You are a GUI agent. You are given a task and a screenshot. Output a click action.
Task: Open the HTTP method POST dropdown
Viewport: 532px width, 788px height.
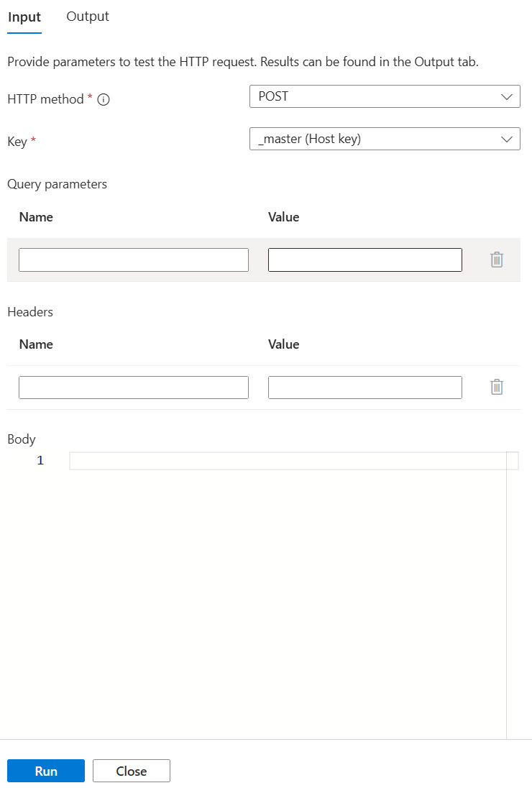385,96
